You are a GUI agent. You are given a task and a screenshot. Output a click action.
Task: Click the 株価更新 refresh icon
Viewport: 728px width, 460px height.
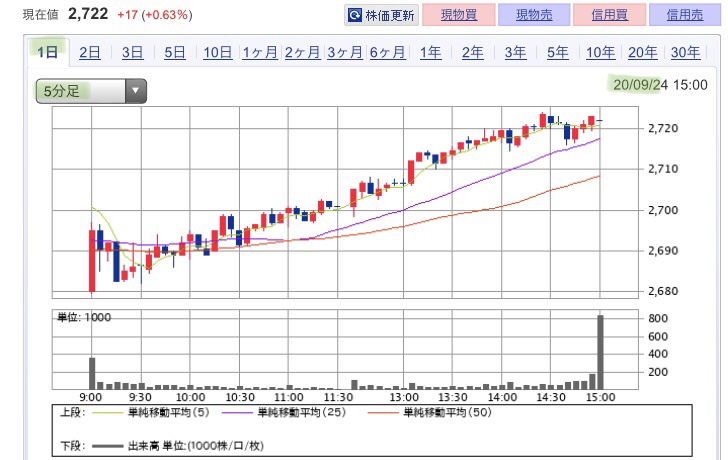click(x=355, y=15)
